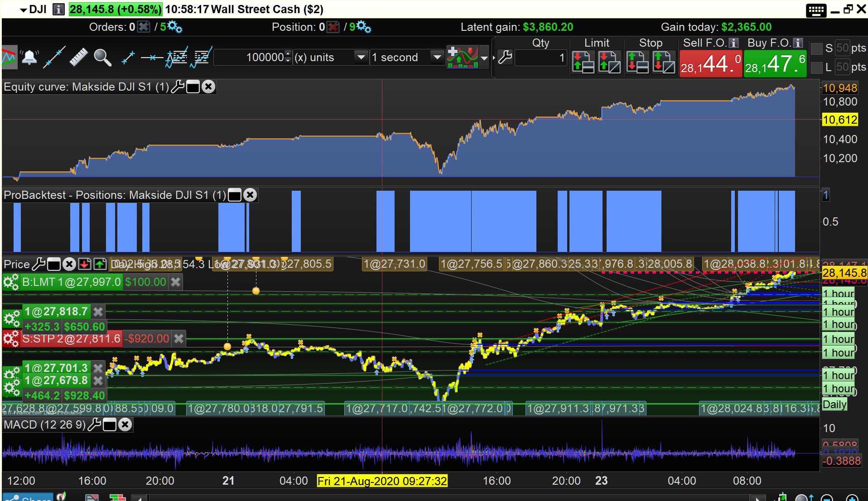Expand the indicator button dropdown arrow
868x501 pixels.
484,58
